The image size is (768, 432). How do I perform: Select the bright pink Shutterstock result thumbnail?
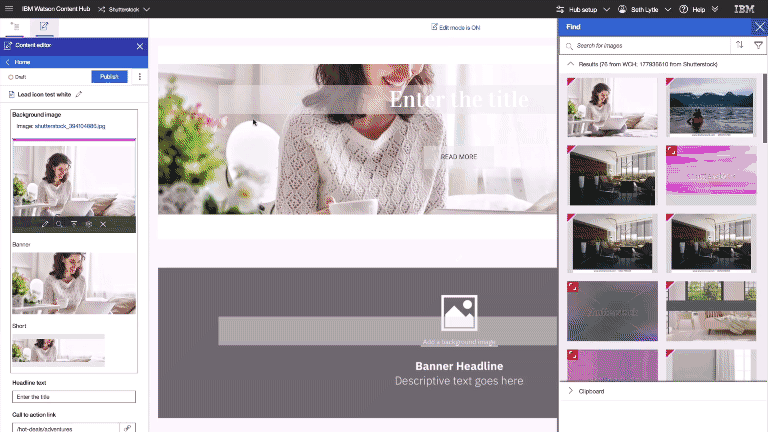(711, 175)
